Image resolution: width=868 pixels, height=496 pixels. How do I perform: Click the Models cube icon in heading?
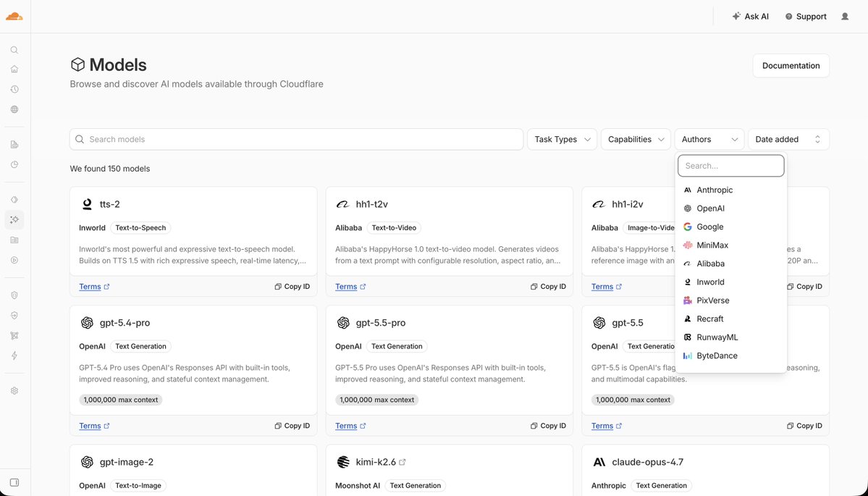pyautogui.click(x=77, y=64)
